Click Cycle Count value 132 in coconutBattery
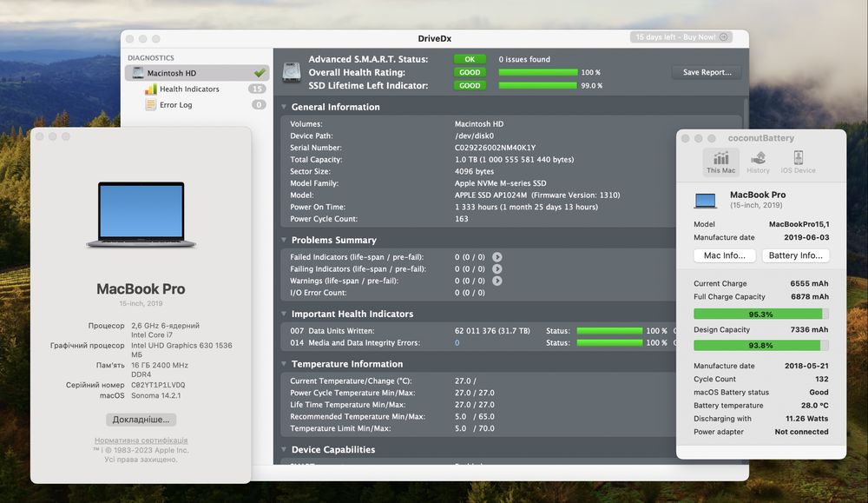 pos(822,379)
